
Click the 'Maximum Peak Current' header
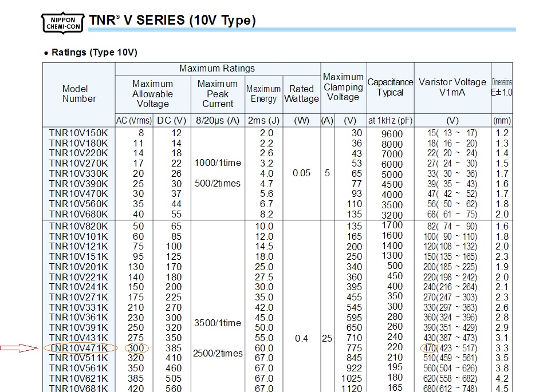[x=218, y=94]
